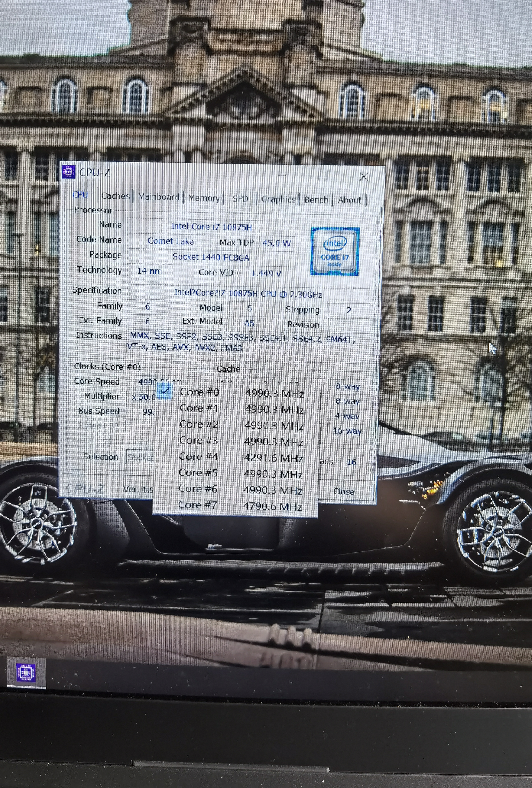Close the CPU-Z window with the X

point(364,176)
